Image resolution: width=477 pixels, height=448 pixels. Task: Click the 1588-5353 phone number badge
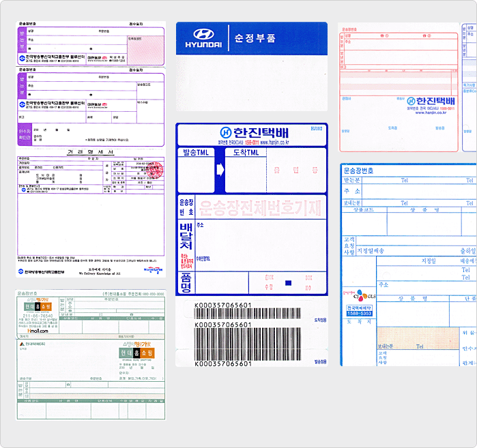359,314
